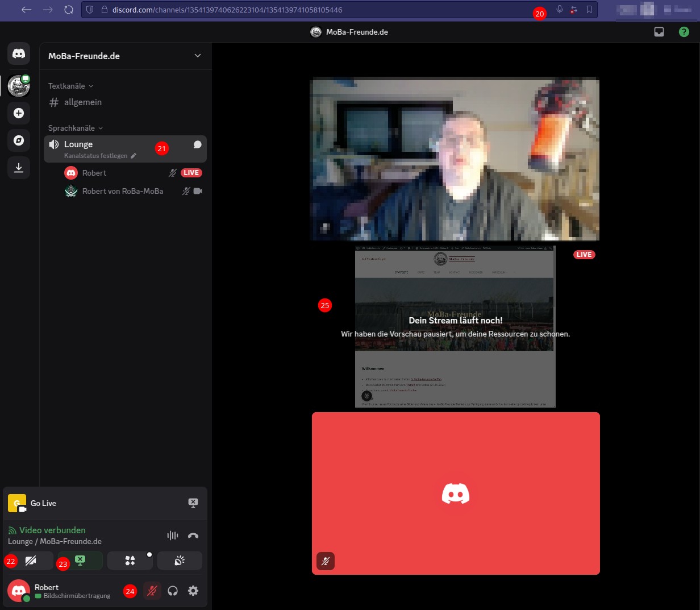Open the soundboard button
The height and width of the screenshot is (610, 700).
click(x=180, y=561)
